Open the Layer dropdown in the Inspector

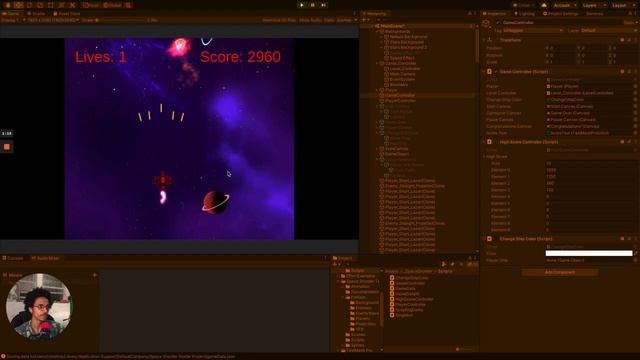click(x=608, y=30)
